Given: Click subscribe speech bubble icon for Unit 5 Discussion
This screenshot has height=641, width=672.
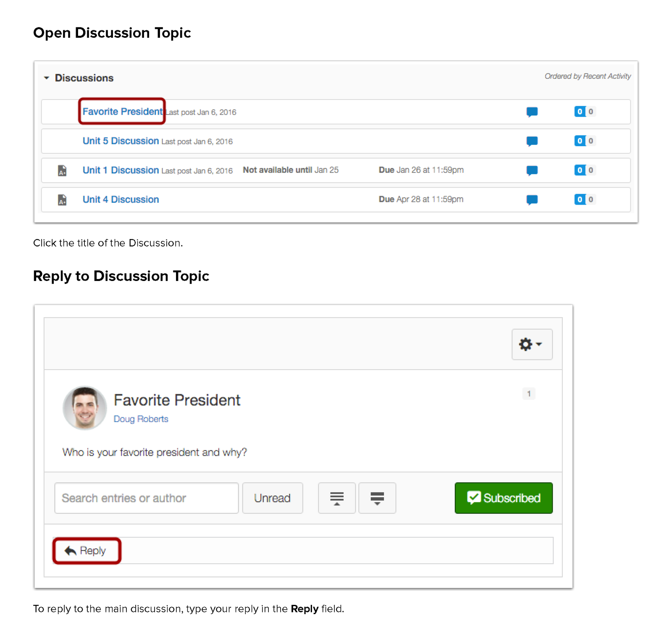Looking at the screenshot, I should click(532, 141).
